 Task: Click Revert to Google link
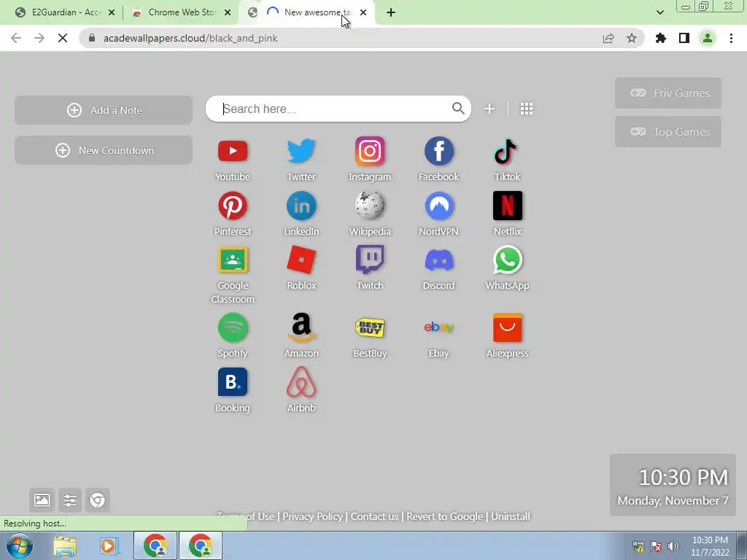point(444,516)
